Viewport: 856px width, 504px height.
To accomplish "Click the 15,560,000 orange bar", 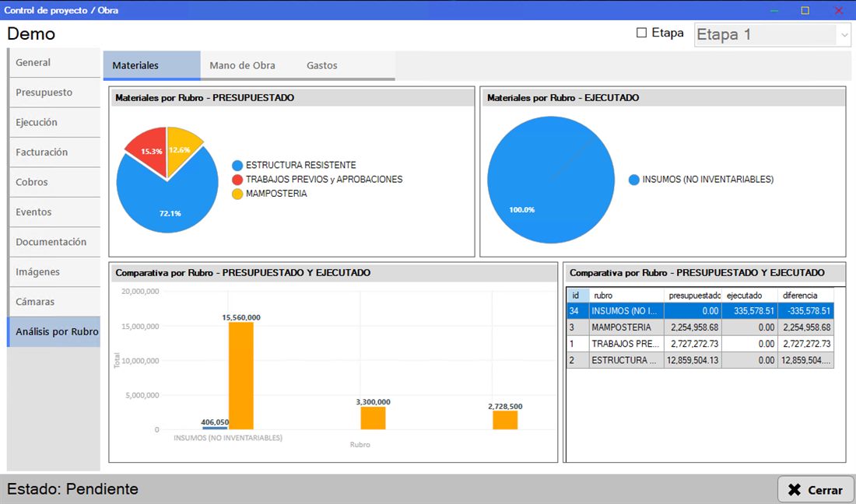I will [x=240, y=376].
